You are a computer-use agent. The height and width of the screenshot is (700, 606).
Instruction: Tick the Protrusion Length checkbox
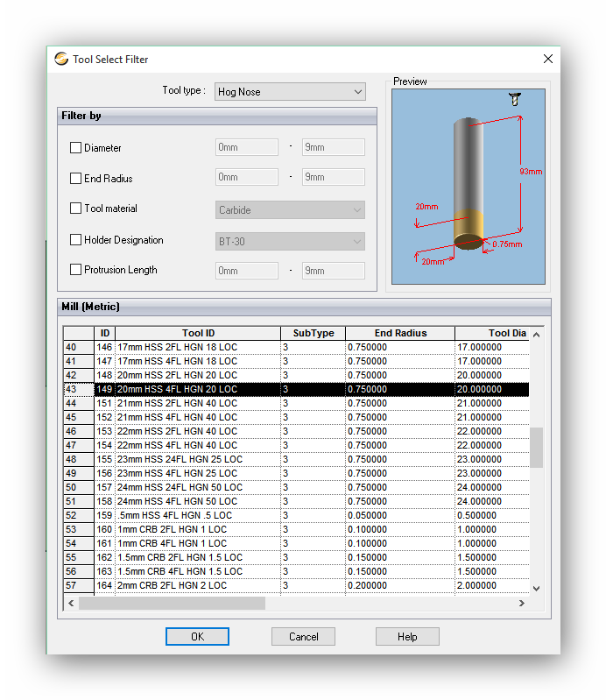76,270
